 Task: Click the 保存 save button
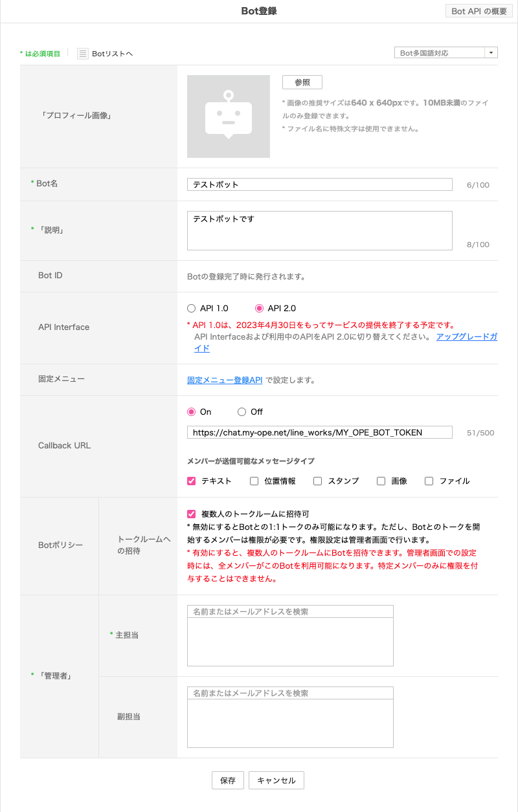pos(227,780)
